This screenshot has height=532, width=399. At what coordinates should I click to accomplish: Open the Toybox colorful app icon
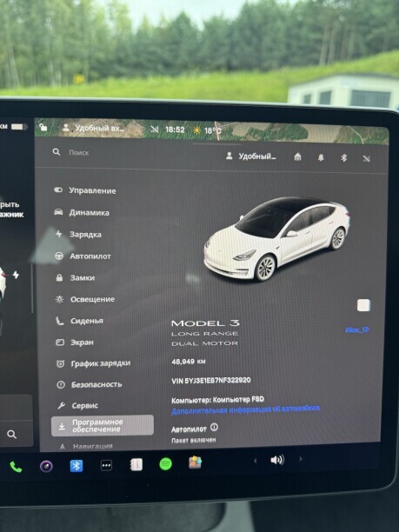pos(195,462)
